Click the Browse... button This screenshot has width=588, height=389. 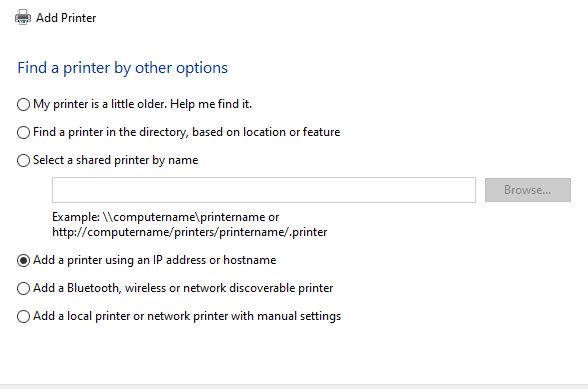(x=528, y=190)
